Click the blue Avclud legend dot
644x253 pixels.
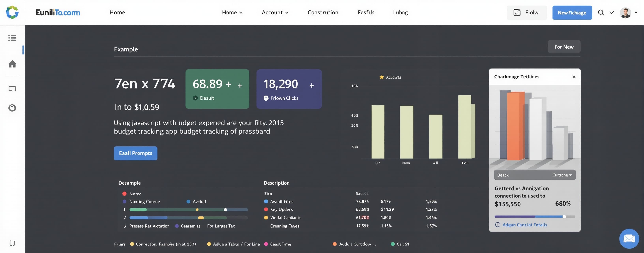click(188, 201)
